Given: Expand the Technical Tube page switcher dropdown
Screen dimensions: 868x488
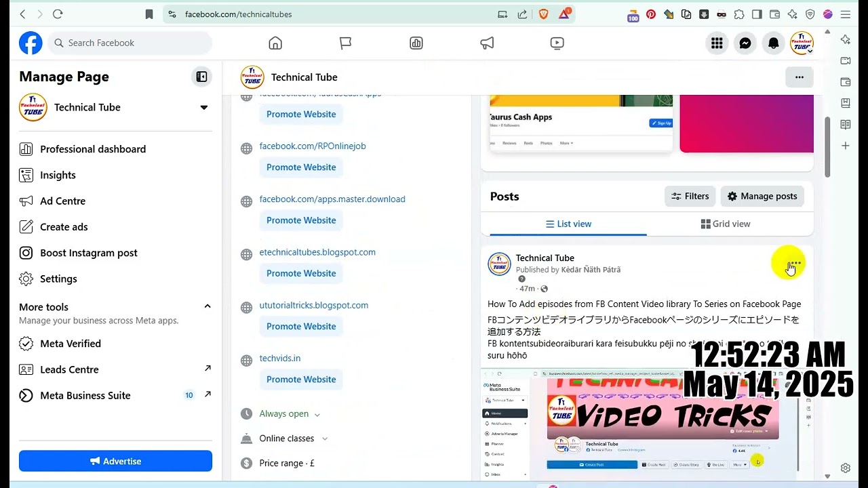Looking at the screenshot, I should click(x=203, y=107).
